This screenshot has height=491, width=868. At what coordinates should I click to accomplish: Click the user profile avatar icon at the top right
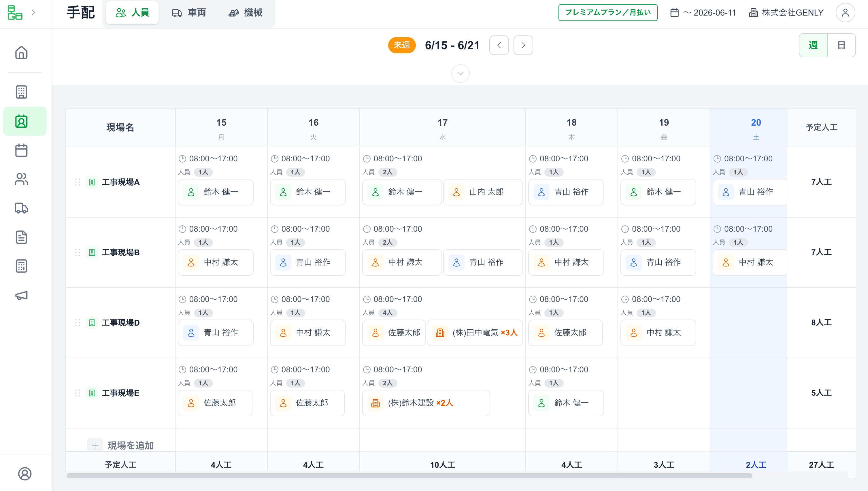click(x=845, y=13)
